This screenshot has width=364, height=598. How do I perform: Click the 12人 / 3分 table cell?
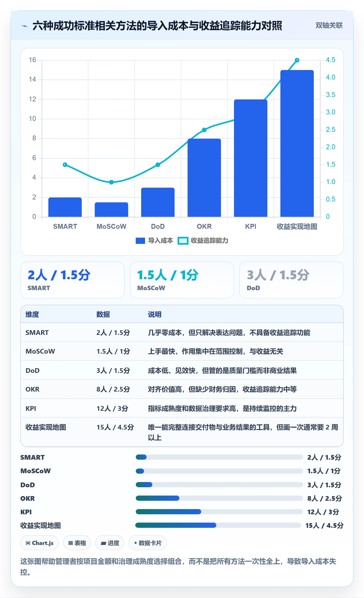tap(112, 408)
